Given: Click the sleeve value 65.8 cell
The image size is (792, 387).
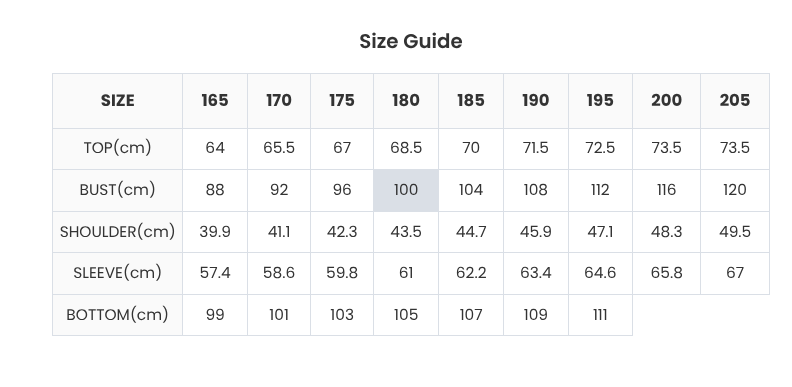Looking at the screenshot, I should (666, 273).
